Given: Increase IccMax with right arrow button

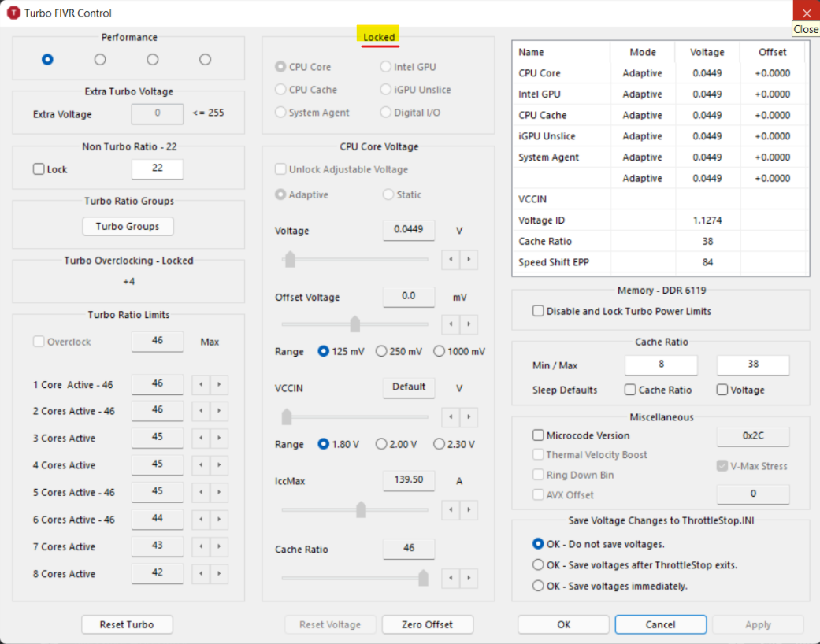Looking at the screenshot, I should tap(469, 509).
